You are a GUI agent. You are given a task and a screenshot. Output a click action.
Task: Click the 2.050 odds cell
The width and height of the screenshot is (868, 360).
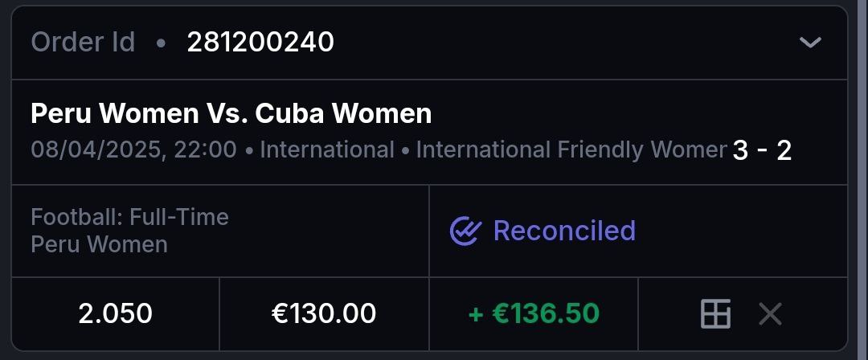115,313
